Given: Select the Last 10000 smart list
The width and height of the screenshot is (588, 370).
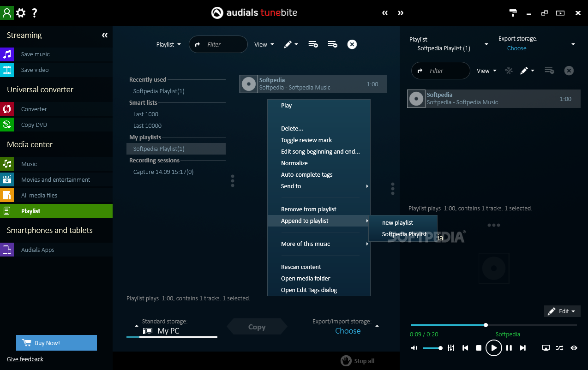Looking at the screenshot, I should [147, 126].
